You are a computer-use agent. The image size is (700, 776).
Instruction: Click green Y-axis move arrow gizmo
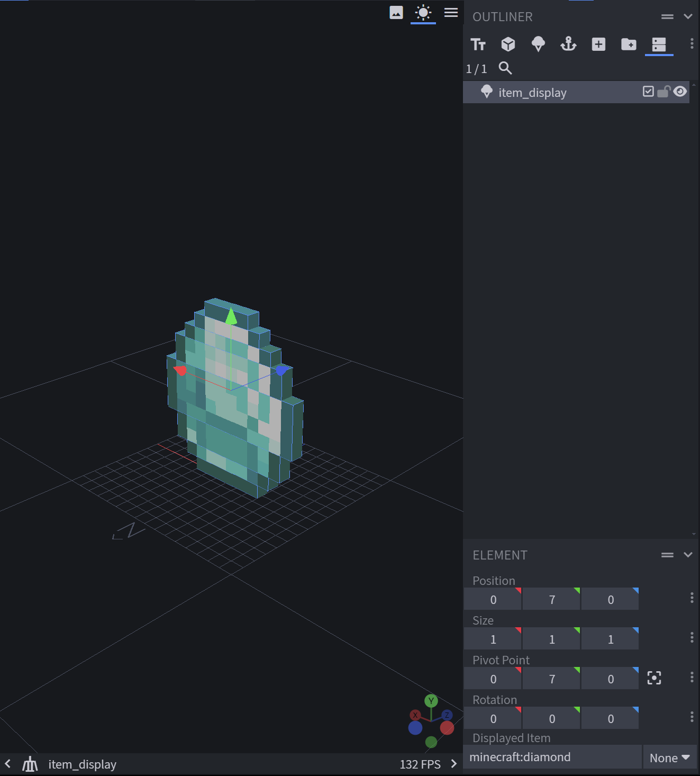[x=231, y=317]
